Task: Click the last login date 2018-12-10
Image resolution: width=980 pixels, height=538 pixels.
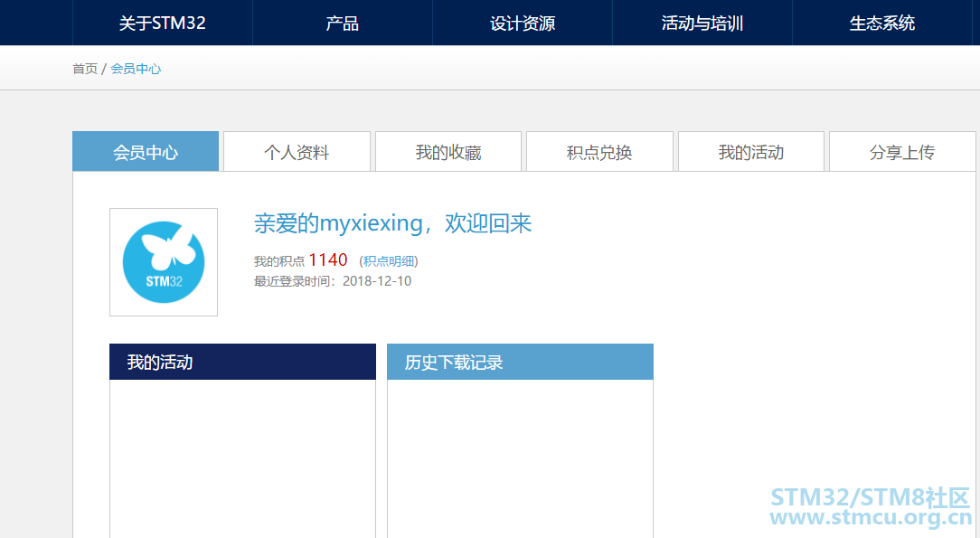Action: pyautogui.click(x=377, y=281)
